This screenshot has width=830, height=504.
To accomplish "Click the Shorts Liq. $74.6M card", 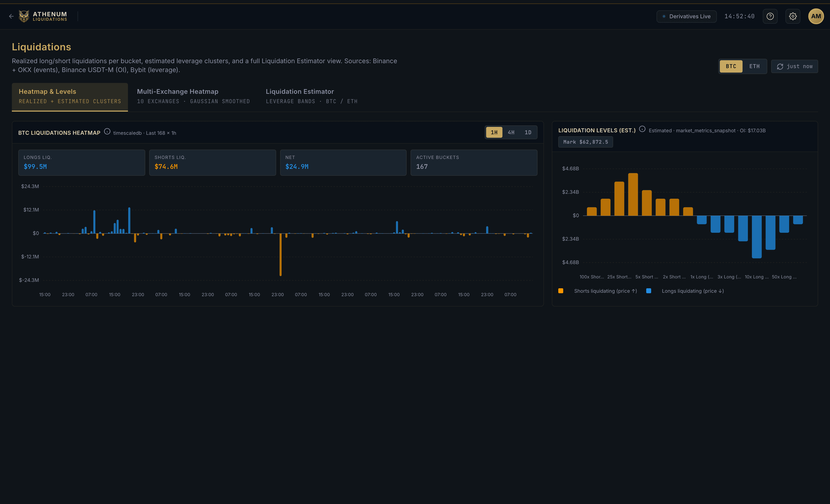I will (x=212, y=163).
